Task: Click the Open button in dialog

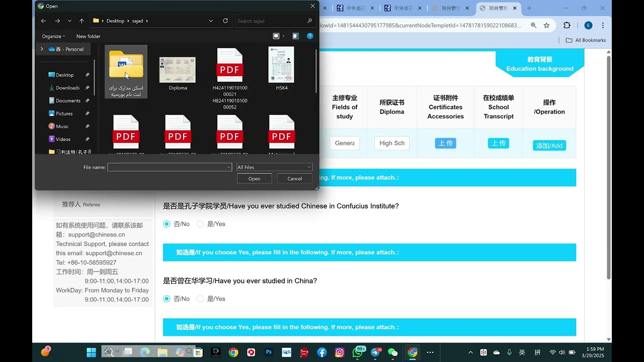Action: click(x=254, y=178)
